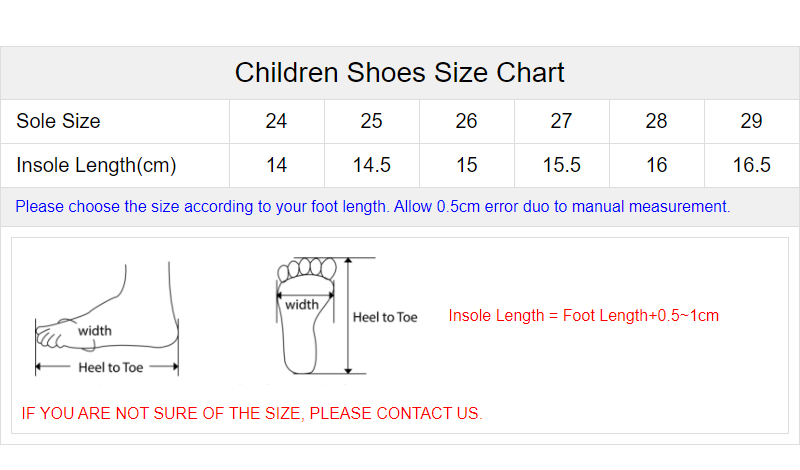This screenshot has height=470, width=800.
Task: Click the Heel to Toe label beside footprint
Action: [385, 317]
